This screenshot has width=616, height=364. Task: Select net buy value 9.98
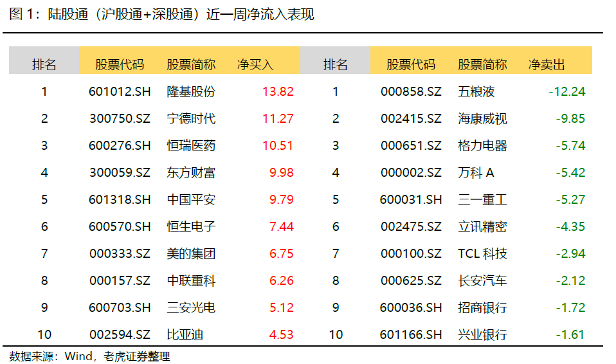click(x=281, y=172)
